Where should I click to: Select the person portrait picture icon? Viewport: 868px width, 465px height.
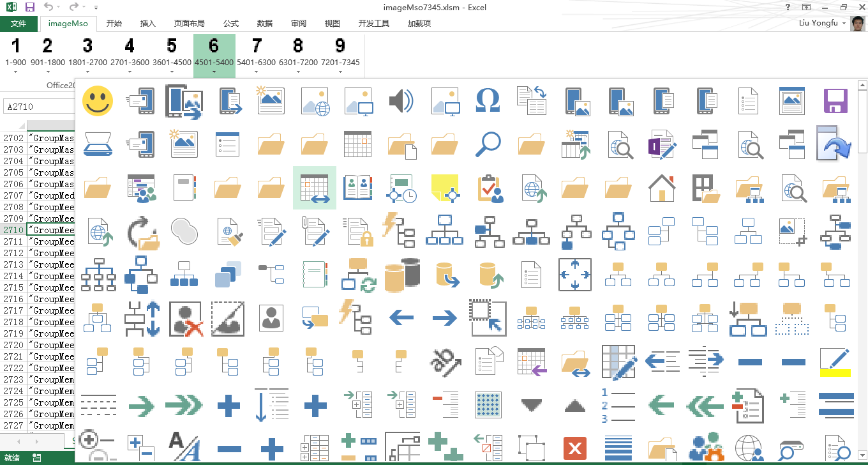(x=271, y=318)
